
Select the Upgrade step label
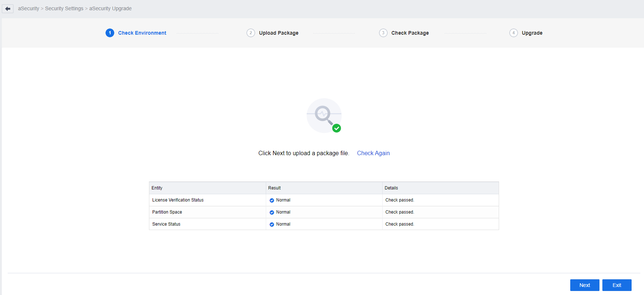pyautogui.click(x=532, y=33)
